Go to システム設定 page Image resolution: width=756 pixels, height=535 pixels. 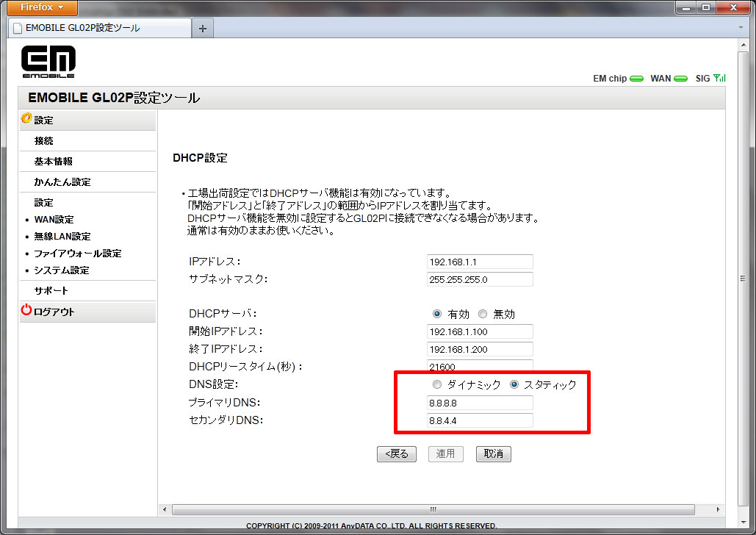pyautogui.click(x=62, y=270)
